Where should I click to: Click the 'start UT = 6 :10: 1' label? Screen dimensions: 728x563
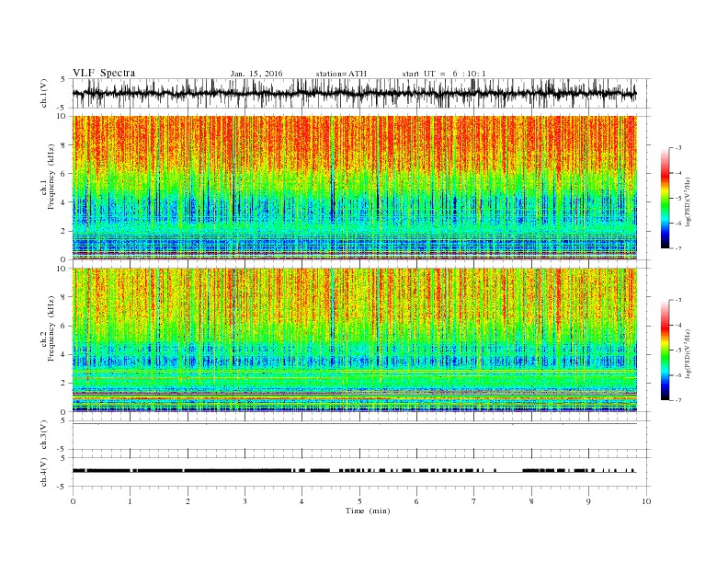pyautogui.click(x=444, y=74)
